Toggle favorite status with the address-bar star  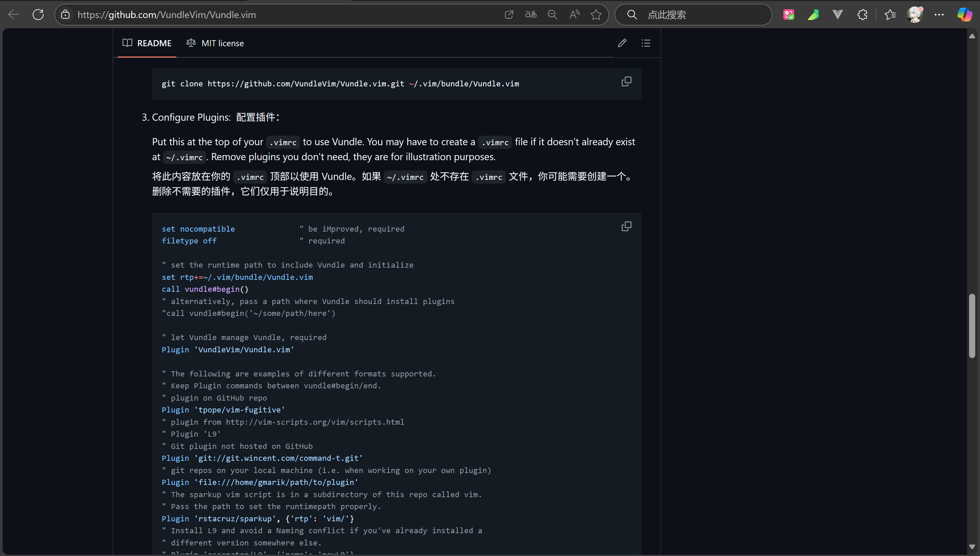coord(596,15)
